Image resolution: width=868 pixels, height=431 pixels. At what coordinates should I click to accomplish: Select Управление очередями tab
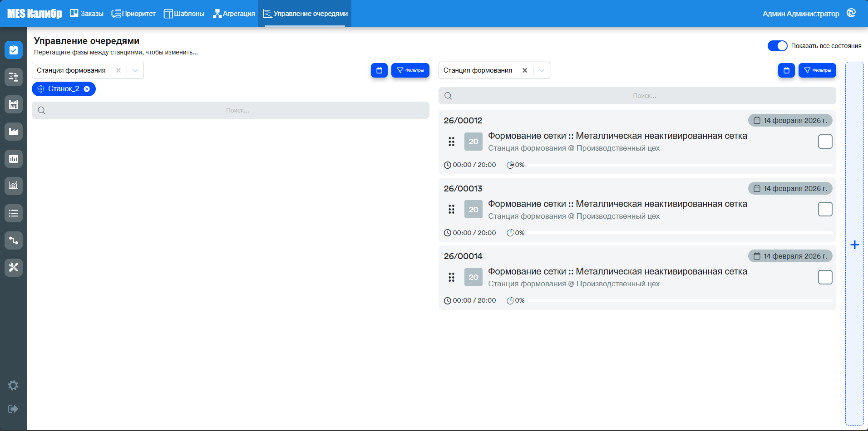coord(305,14)
